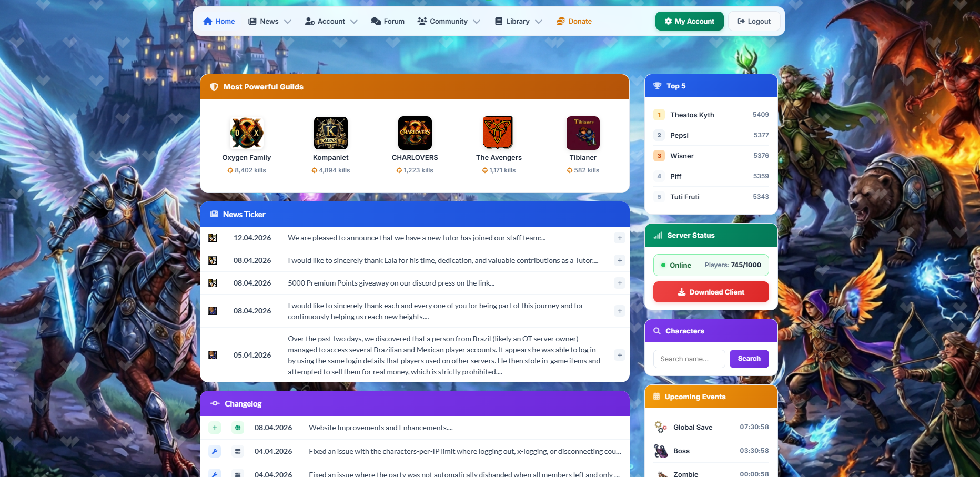Screen dimensions: 980x477
Task: Focus the Search name input field
Action: point(689,359)
